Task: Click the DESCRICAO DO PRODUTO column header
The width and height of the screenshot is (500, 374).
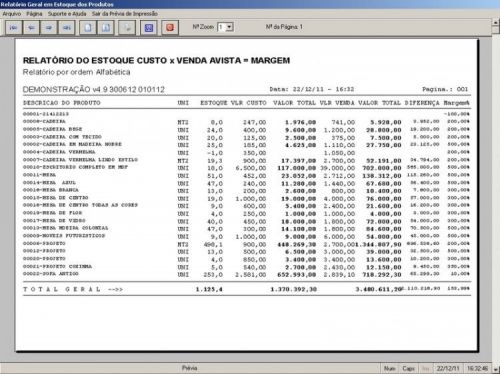Action: (x=62, y=103)
